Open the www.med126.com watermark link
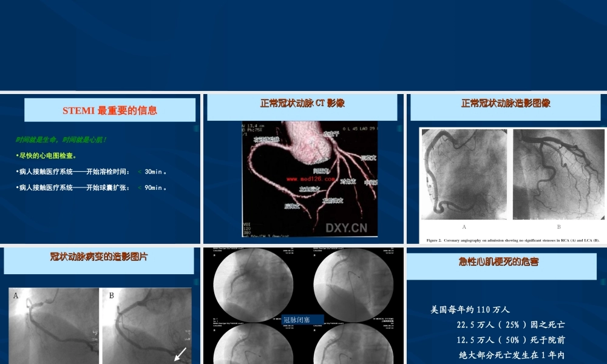 pos(310,179)
